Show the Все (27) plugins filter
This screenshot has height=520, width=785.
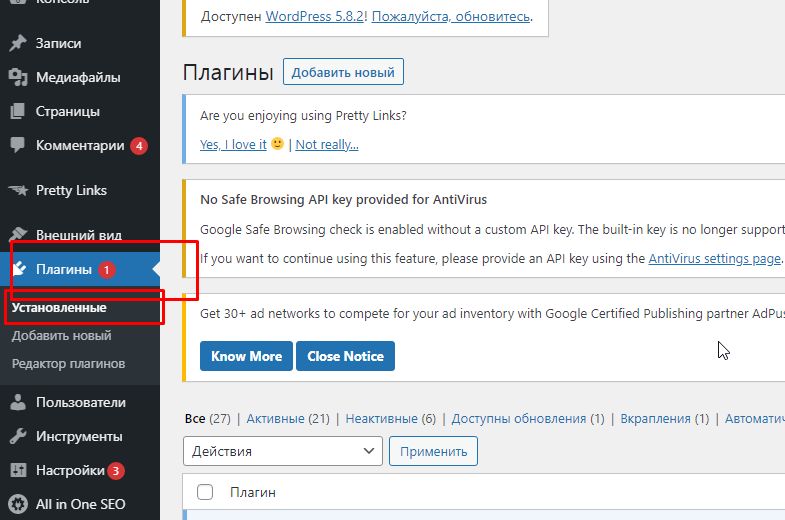click(x=208, y=418)
